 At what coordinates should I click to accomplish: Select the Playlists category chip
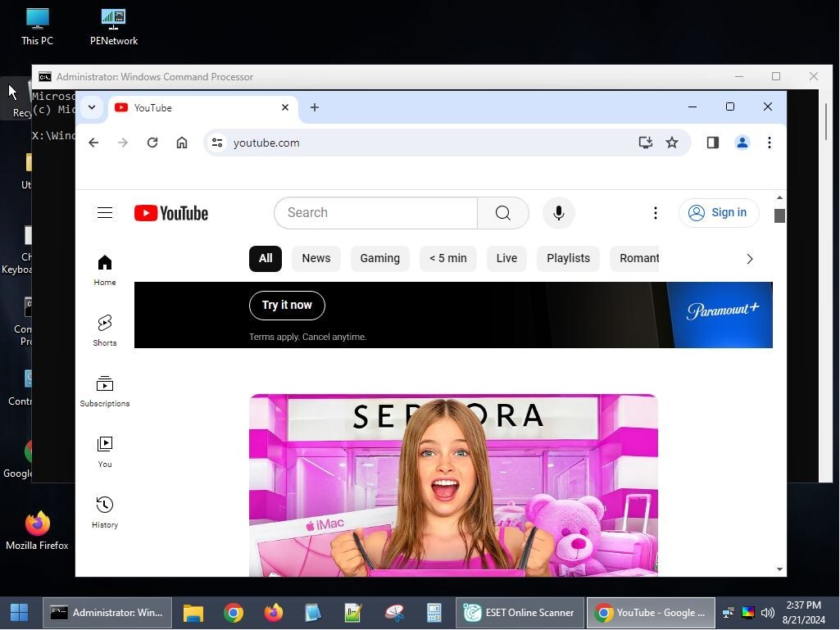click(x=568, y=258)
